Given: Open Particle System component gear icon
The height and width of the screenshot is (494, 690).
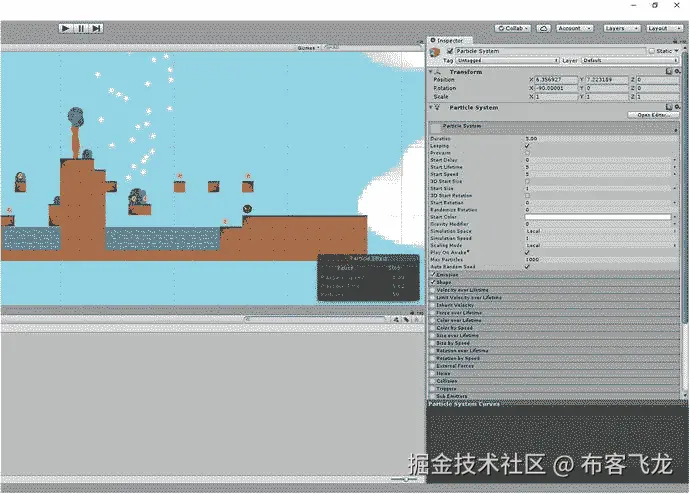Looking at the screenshot, I should coord(677,107).
